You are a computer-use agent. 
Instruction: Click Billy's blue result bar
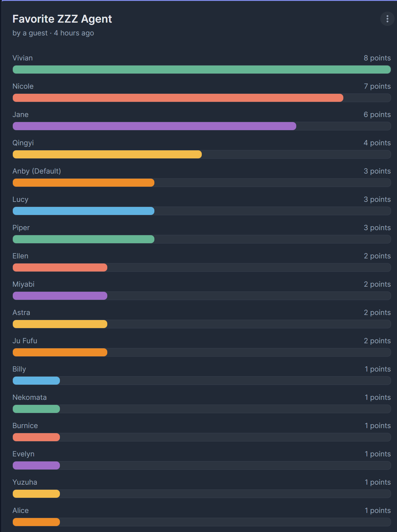(36, 381)
